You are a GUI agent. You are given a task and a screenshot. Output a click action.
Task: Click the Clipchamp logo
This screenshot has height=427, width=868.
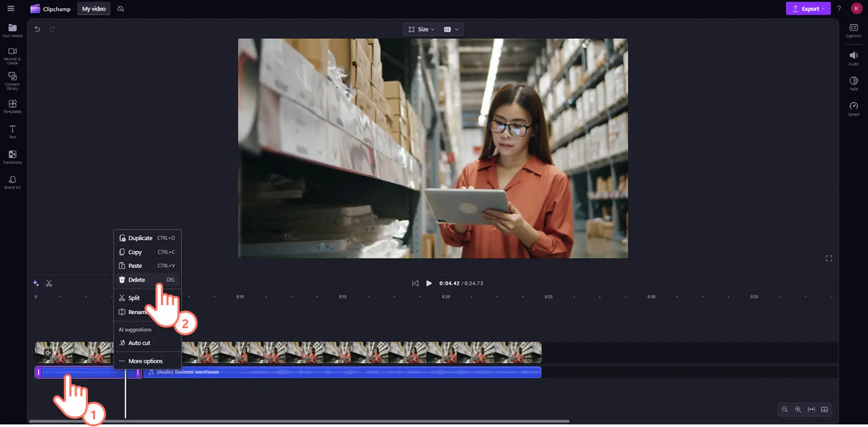click(50, 9)
